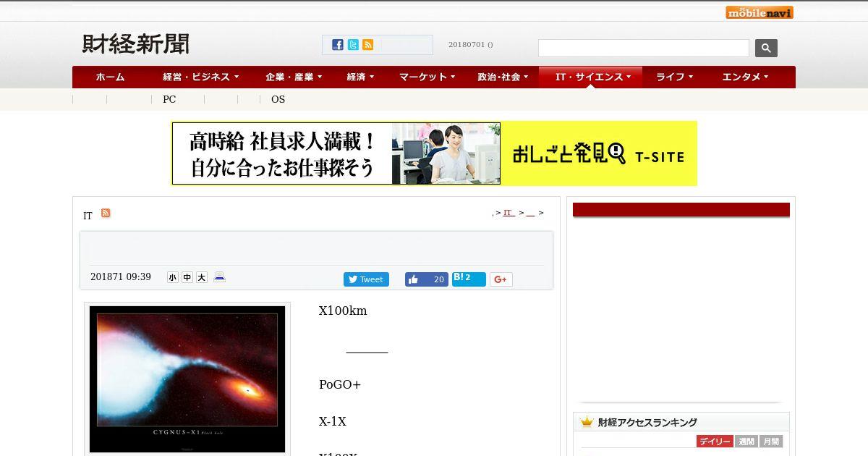Expand the ライフ dropdown menu
Viewport: 868px width, 456px height.
674,77
